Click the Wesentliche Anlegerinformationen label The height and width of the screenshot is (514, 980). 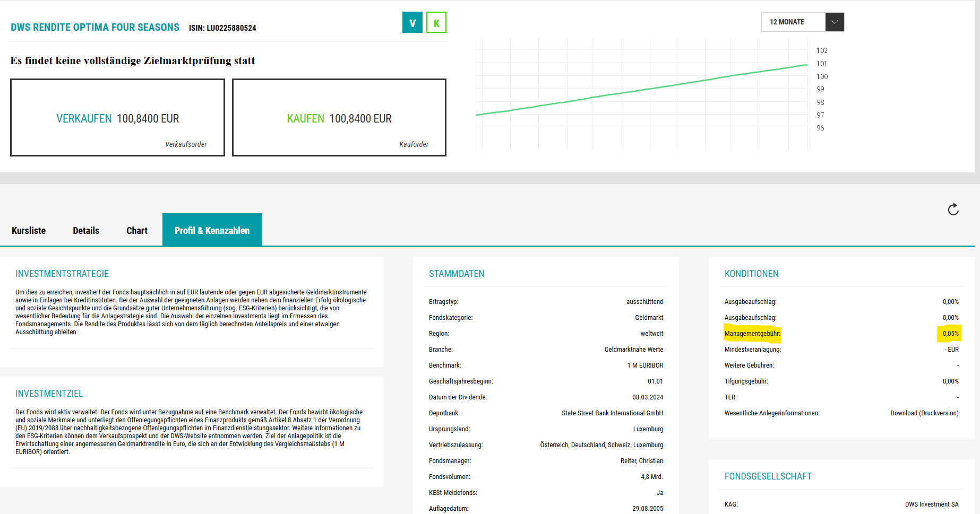(772, 413)
